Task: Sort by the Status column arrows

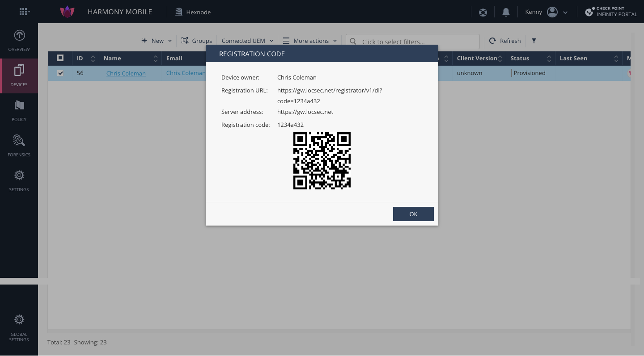Action: (x=549, y=59)
